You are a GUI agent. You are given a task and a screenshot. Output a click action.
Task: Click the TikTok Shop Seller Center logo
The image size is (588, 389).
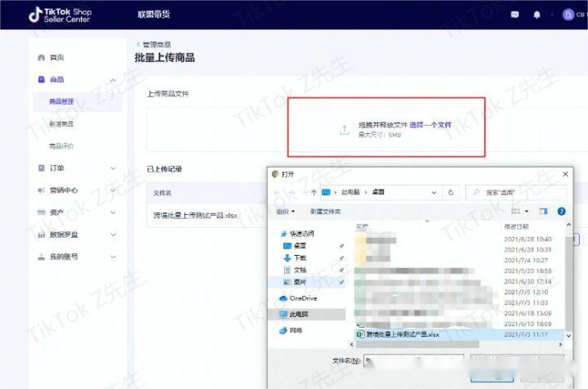click(x=60, y=15)
